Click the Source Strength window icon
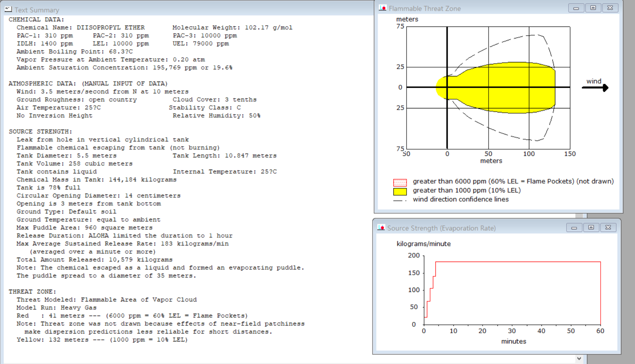Viewport: 635px width, 364px height. point(381,228)
